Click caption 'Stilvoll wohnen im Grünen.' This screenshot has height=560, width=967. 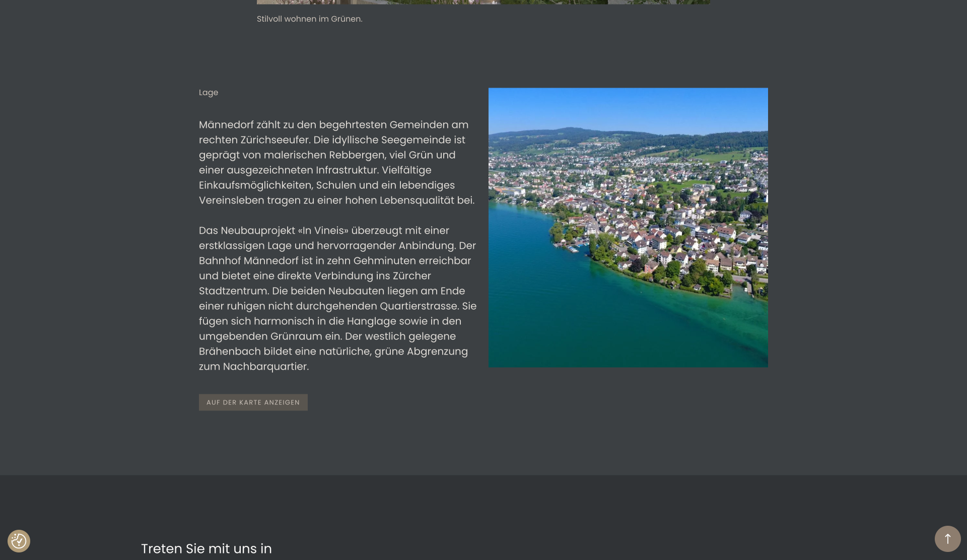click(x=310, y=19)
